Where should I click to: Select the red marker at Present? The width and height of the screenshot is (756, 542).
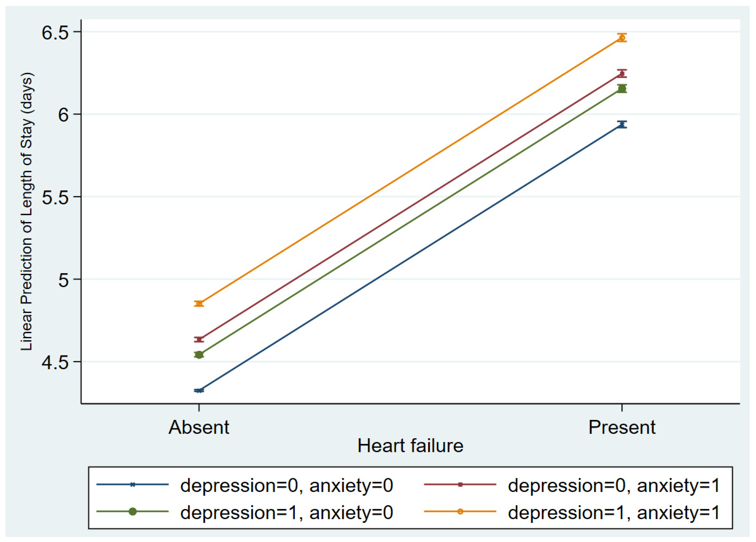point(622,74)
